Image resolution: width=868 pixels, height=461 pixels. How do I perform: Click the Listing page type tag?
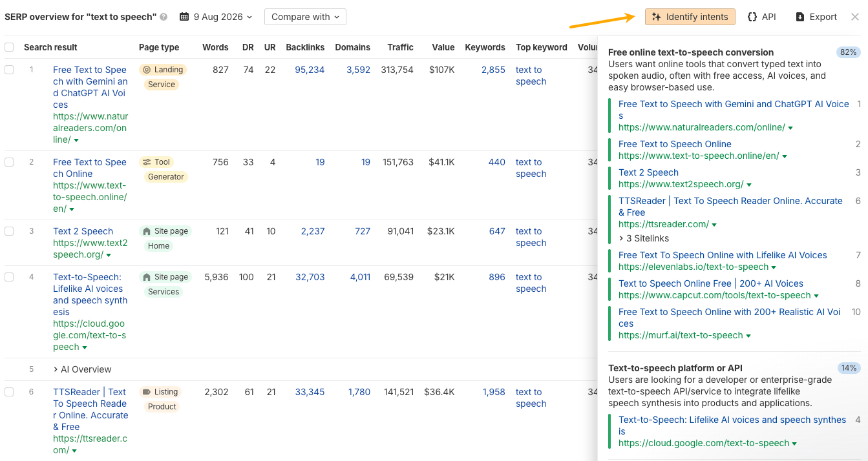click(x=160, y=392)
